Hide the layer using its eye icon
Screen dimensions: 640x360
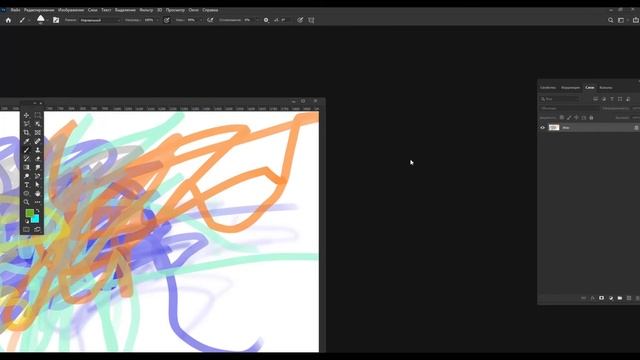coord(542,128)
